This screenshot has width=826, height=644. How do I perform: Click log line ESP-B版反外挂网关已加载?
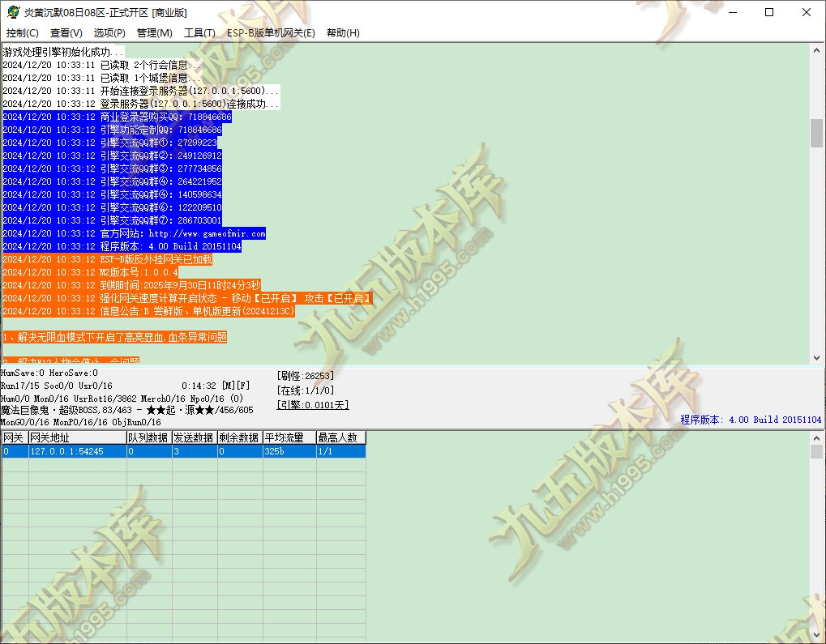coord(108,259)
